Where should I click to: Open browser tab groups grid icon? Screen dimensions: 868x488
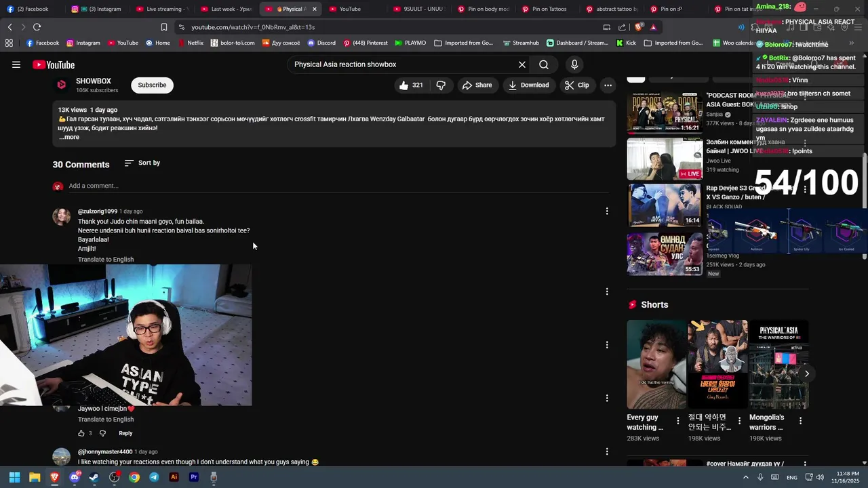(9, 43)
